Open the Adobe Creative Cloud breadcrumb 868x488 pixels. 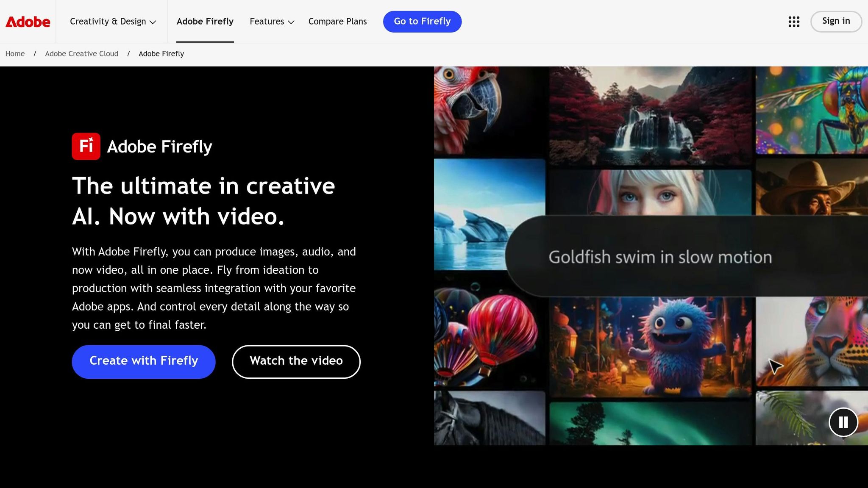coord(81,54)
